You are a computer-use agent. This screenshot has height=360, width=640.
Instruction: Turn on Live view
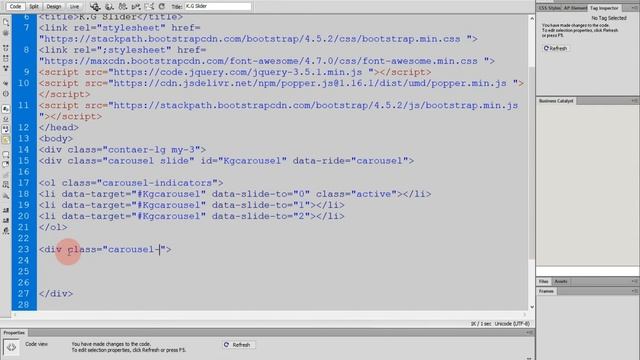coord(74,7)
